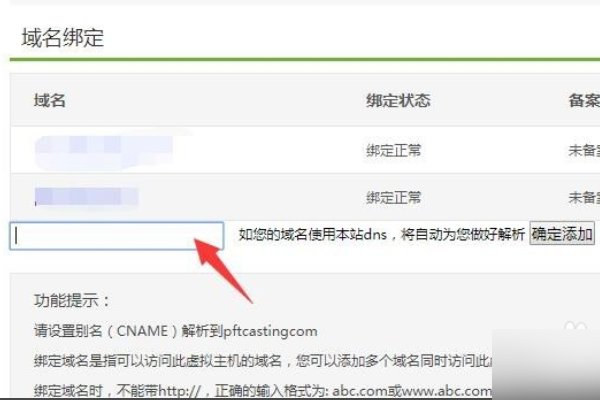Click the first blurred domain entry

(104, 151)
